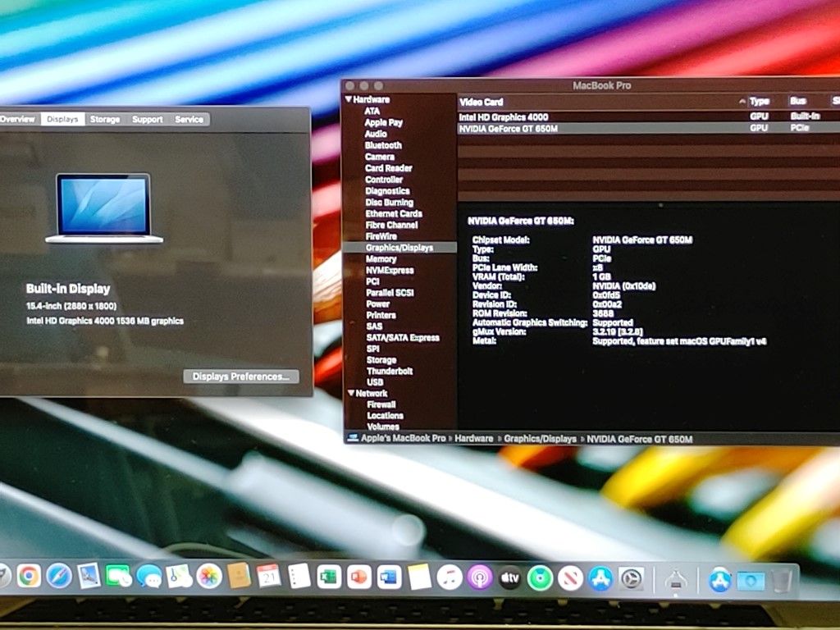
Task: Open Memory in the Hardware sidebar
Action: pyautogui.click(x=381, y=258)
